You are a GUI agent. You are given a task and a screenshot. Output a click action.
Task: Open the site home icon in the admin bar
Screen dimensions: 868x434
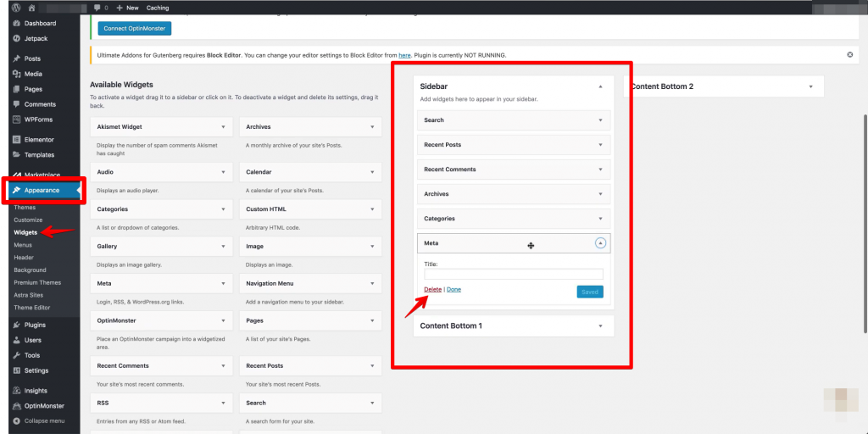coord(32,8)
